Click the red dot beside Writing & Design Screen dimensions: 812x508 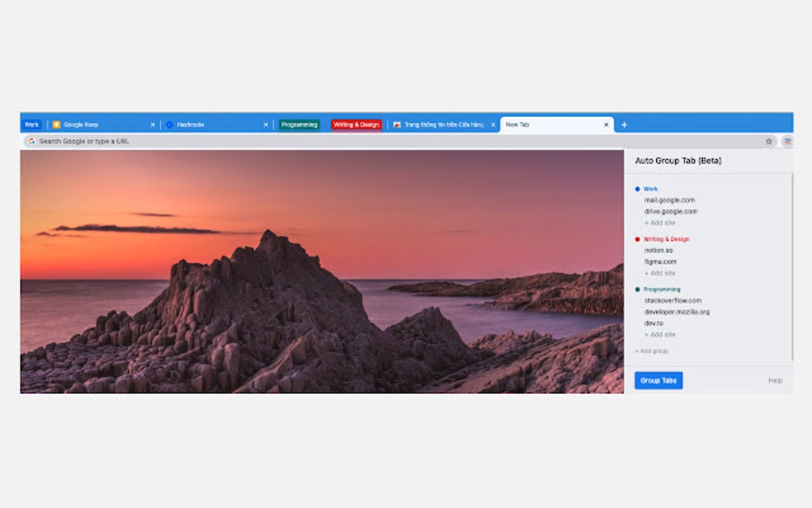pos(637,239)
